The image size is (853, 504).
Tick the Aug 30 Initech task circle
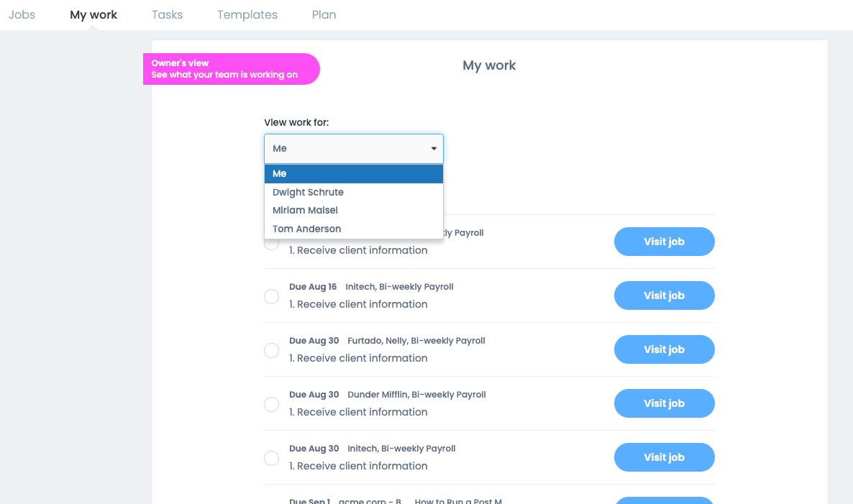[271, 458]
